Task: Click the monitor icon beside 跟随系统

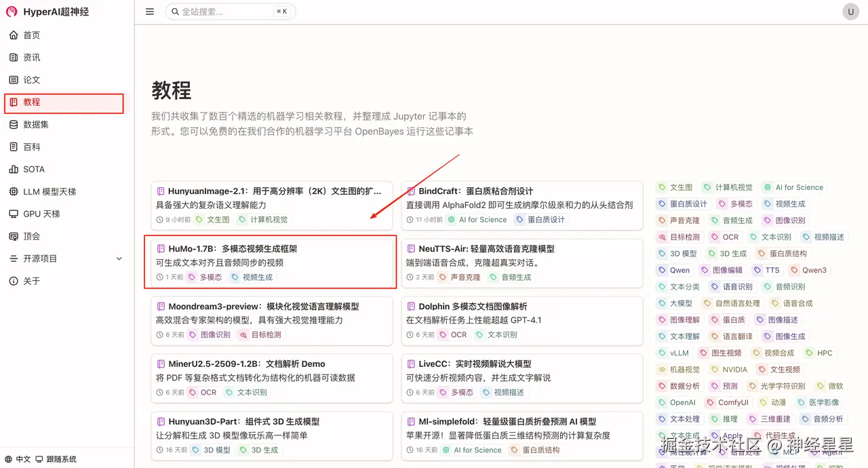Action: click(x=39, y=459)
